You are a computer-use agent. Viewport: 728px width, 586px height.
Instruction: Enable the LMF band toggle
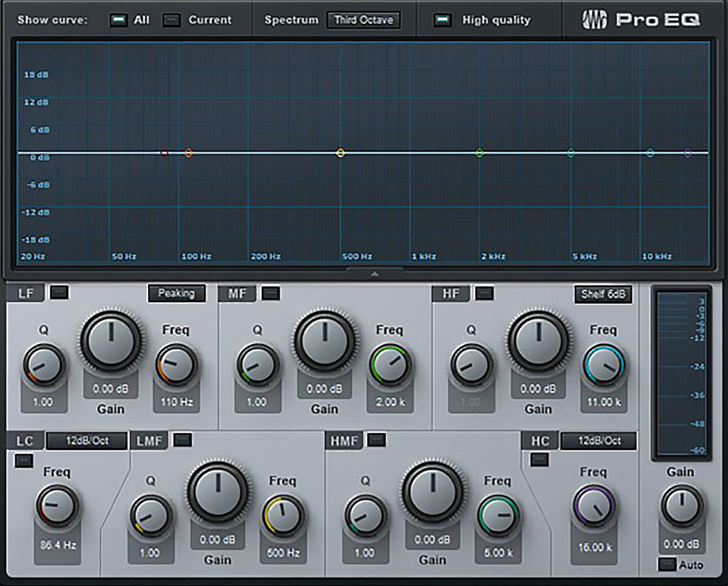(183, 439)
